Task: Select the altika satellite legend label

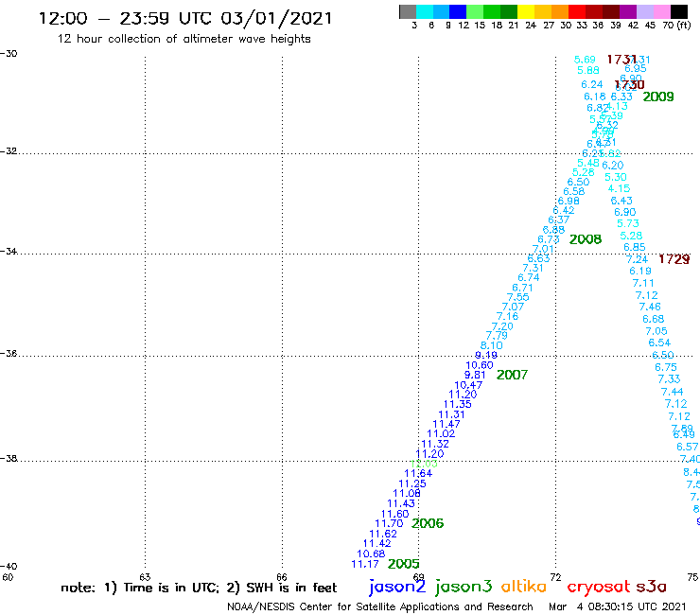Action: click(x=524, y=587)
